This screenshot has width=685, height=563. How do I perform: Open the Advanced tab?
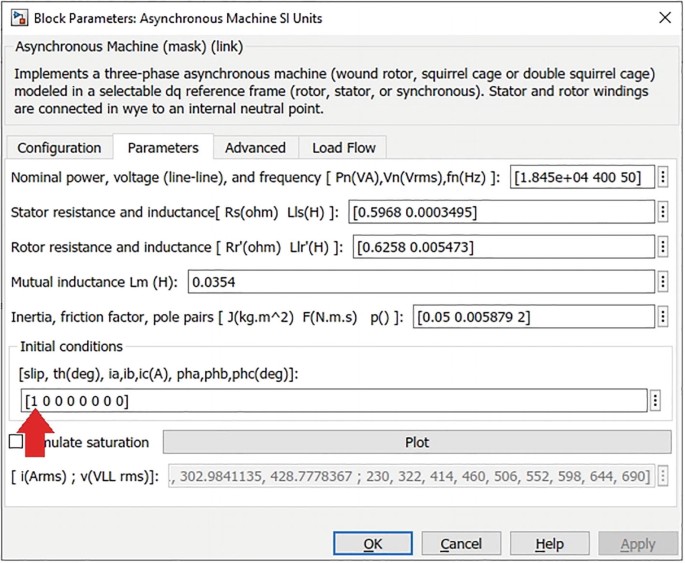(x=255, y=148)
